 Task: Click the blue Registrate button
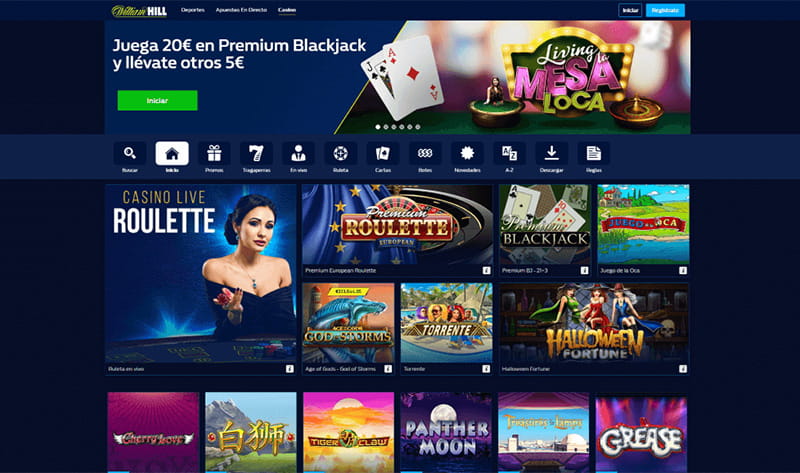pyautogui.click(x=665, y=10)
